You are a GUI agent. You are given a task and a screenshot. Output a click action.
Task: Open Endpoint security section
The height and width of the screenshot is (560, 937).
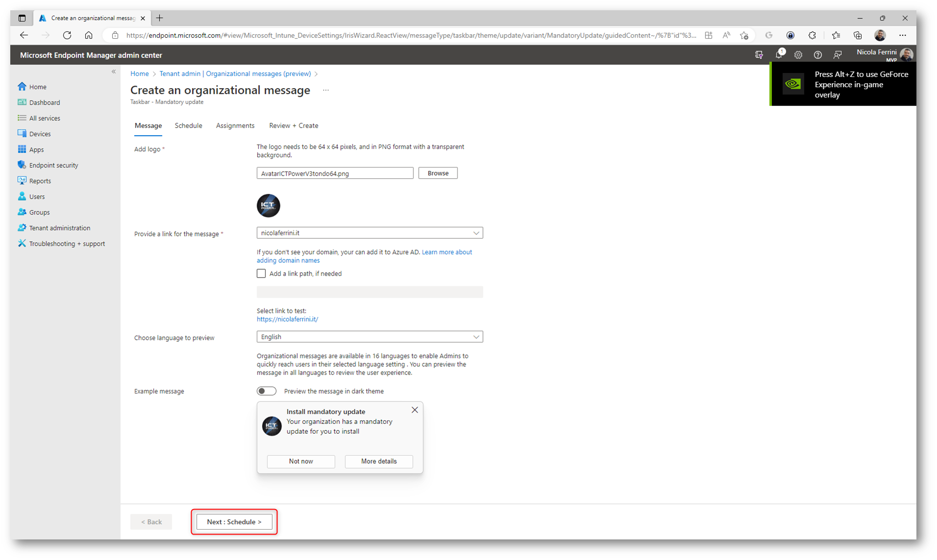click(48, 165)
